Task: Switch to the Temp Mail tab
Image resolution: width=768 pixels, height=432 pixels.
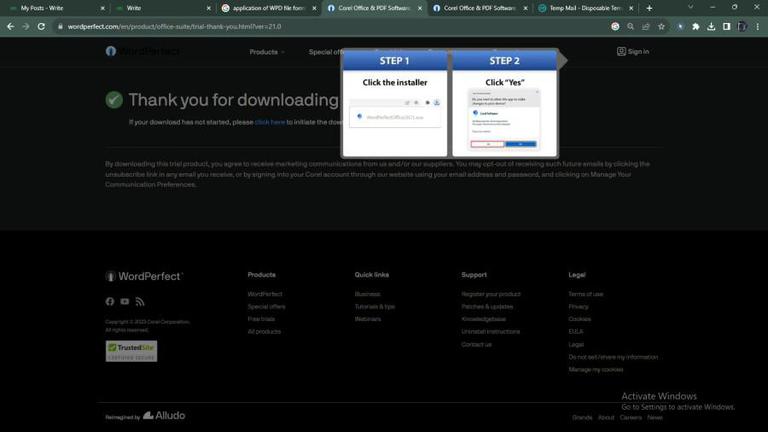Action: click(585, 8)
